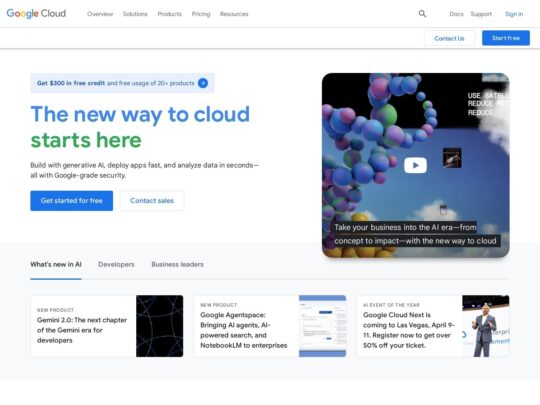This screenshot has height=405, width=540.
Task: Open the Resources menu
Action: click(234, 14)
